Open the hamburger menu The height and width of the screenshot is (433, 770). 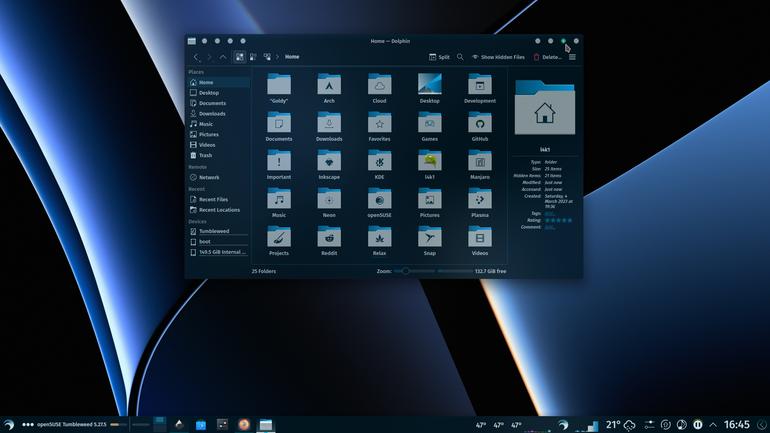click(x=572, y=57)
